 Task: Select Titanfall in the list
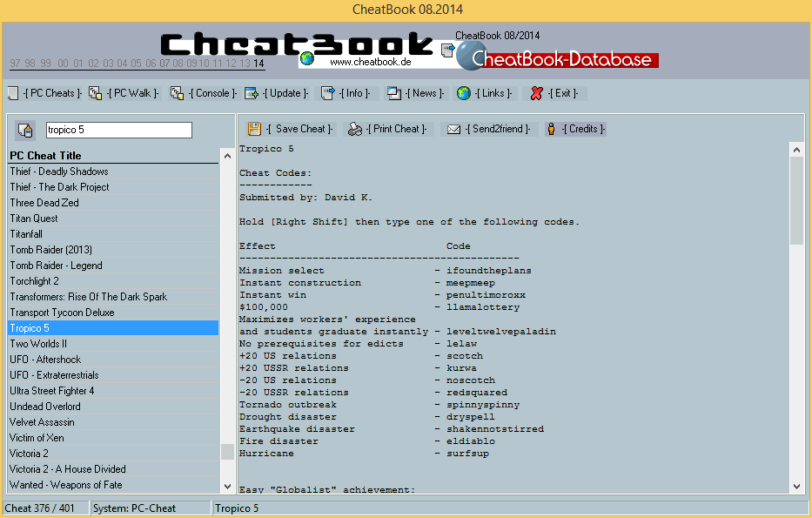pos(114,234)
